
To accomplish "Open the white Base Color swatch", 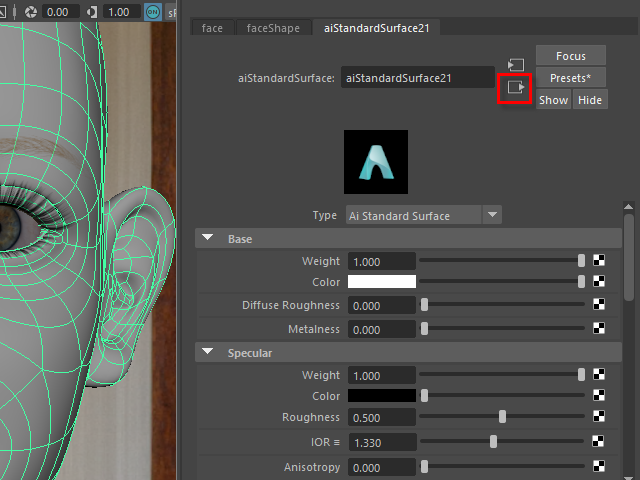I will 382,282.
